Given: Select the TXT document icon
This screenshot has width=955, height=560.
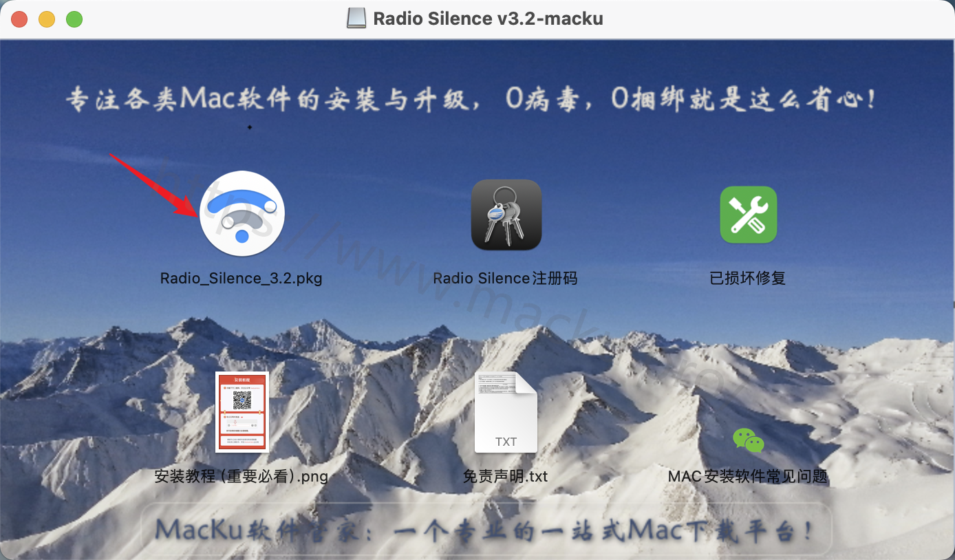Looking at the screenshot, I should [506, 412].
